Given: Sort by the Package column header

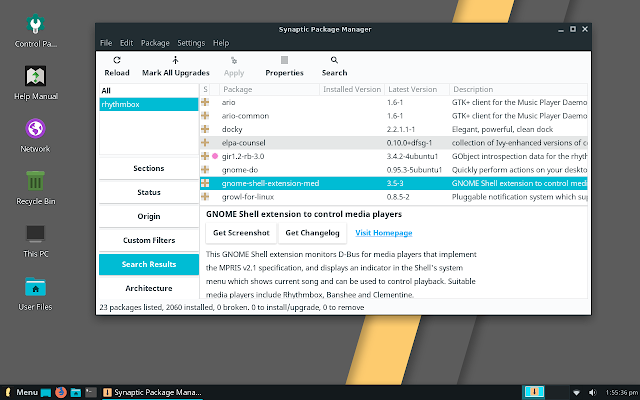Looking at the screenshot, I should (x=269, y=89).
